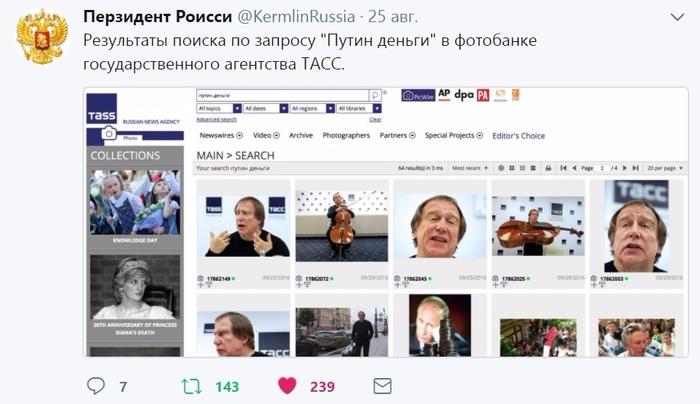Viewport: 700px width, 404px height.
Task: Click the TASS logo square
Action: click(x=102, y=108)
